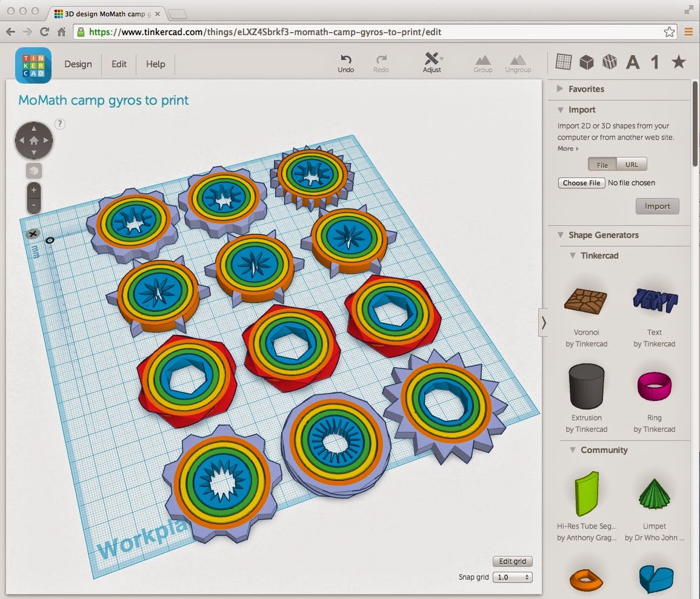This screenshot has height=599, width=700.
Task: Click the Choose File button
Action: [x=581, y=183]
